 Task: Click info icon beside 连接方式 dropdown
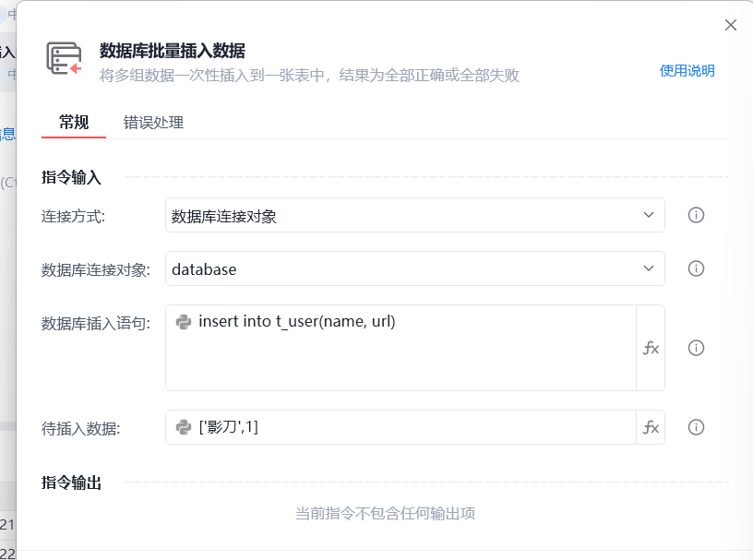(x=697, y=215)
